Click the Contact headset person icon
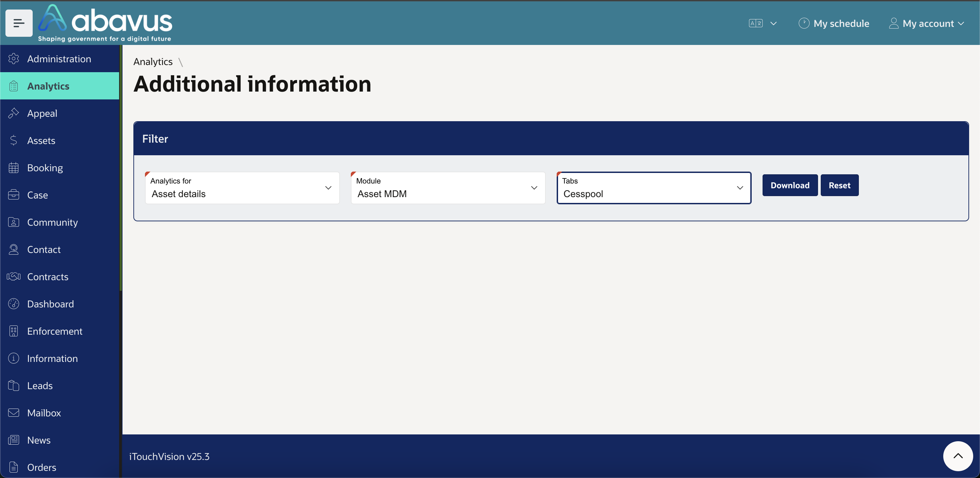 [14, 249]
